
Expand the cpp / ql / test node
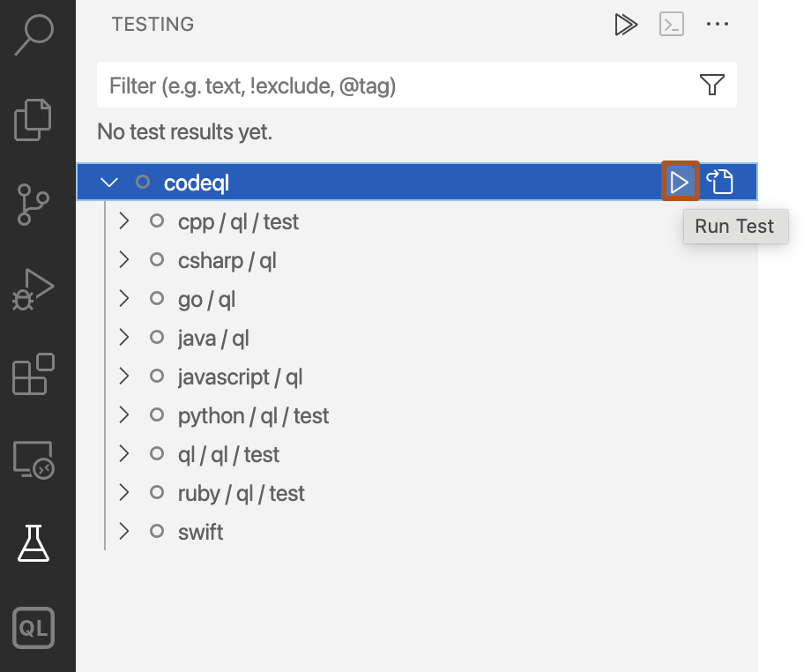[x=123, y=221]
